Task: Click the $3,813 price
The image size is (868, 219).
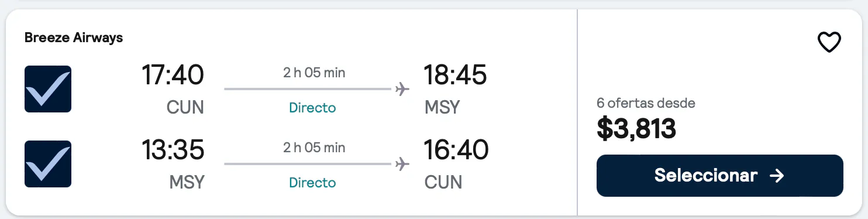Action: pos(636,129)
